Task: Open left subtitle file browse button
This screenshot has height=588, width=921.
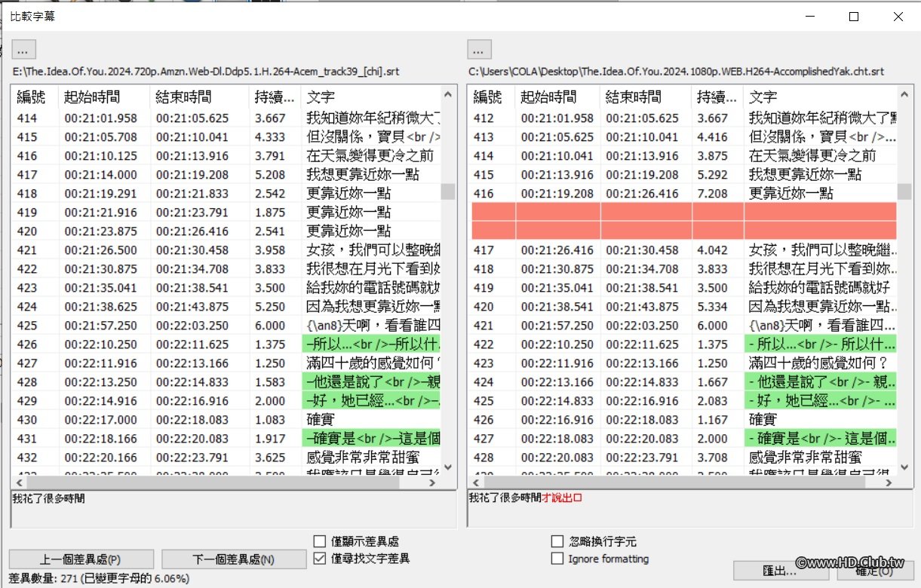Action: pos(23,50)
